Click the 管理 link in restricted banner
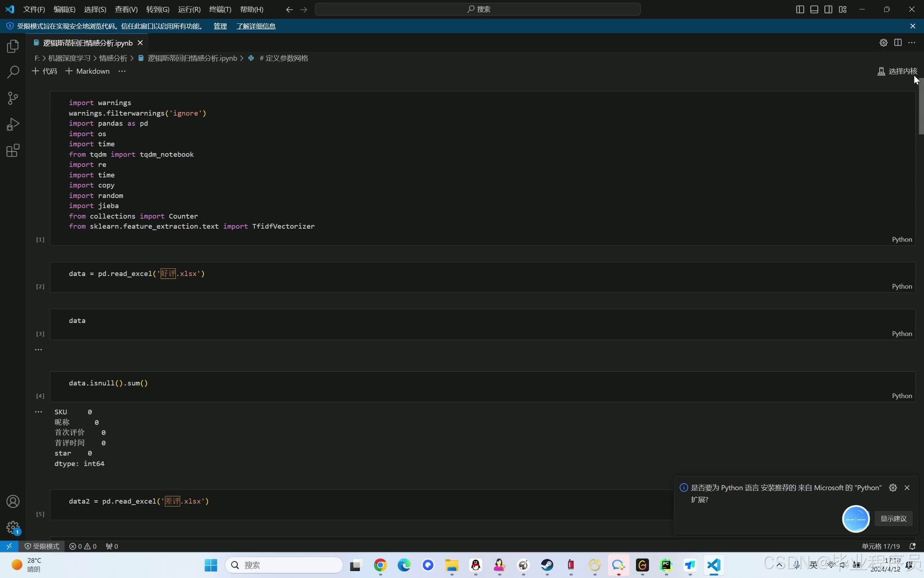Screen dimensions: 924x578 [220, 26]
